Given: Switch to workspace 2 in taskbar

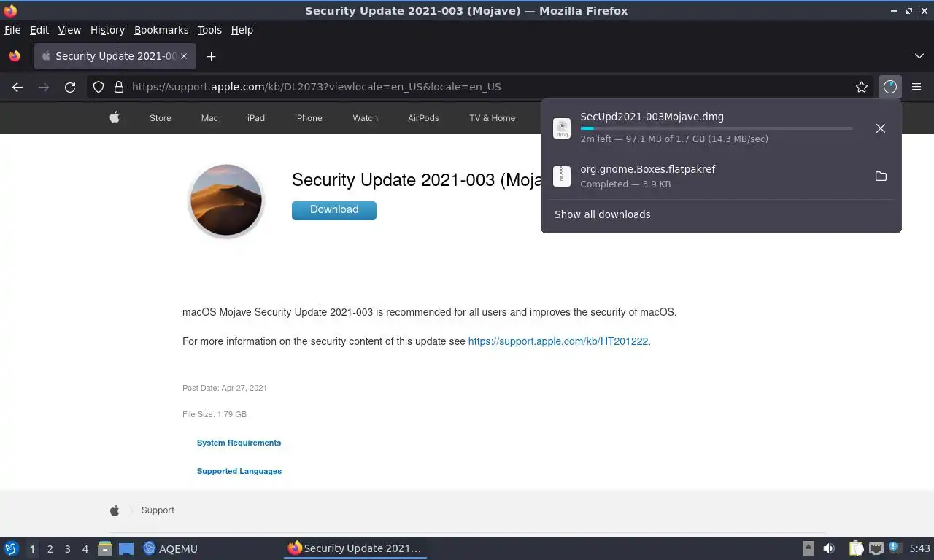Looking at the screenshot, I should click(50, 549).
